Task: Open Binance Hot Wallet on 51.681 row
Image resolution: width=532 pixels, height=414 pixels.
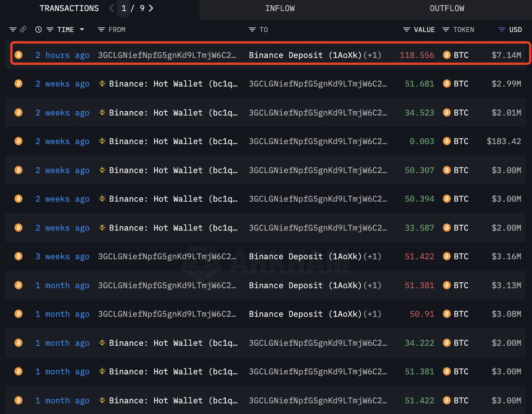Action: [x=173, y=84]
